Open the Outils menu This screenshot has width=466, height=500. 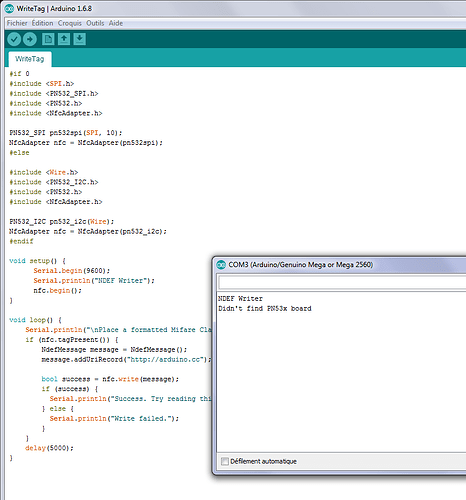coord(95,23)
